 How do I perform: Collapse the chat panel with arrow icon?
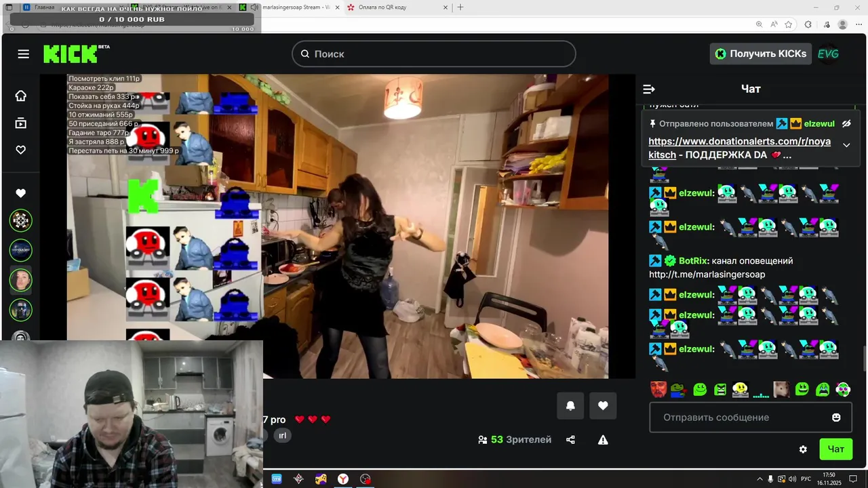click(649, 89)
